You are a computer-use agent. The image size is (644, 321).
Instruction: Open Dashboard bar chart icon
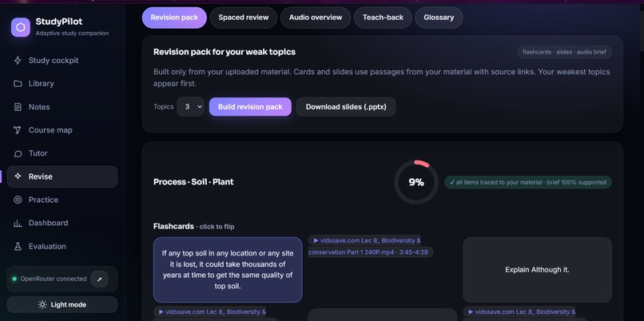tap(18, 224)
